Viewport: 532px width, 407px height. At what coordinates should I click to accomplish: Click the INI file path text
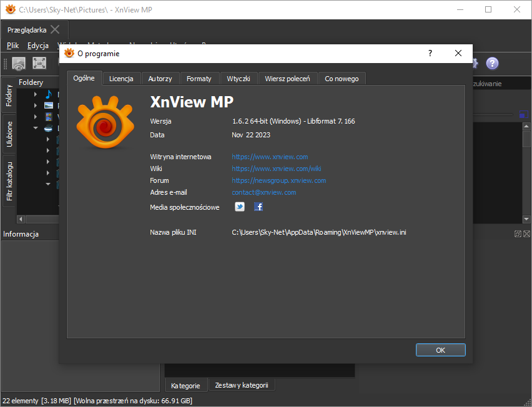[319, 232]
